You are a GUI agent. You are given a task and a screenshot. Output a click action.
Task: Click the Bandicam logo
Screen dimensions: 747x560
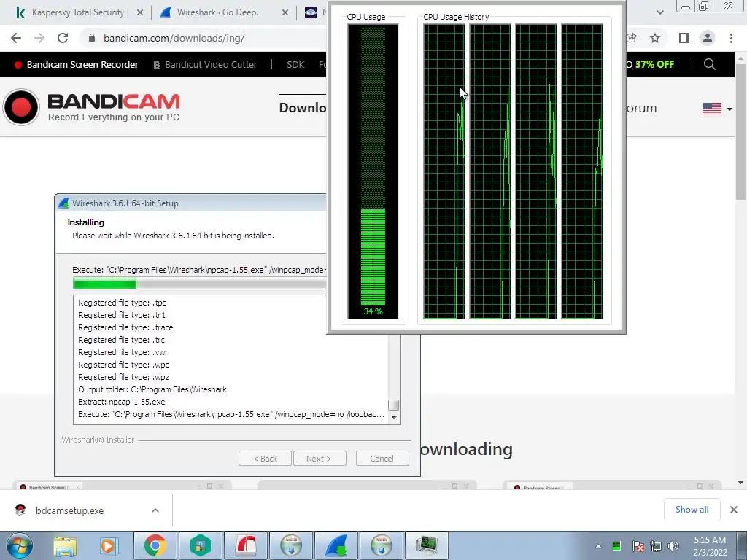coord(91,107)
